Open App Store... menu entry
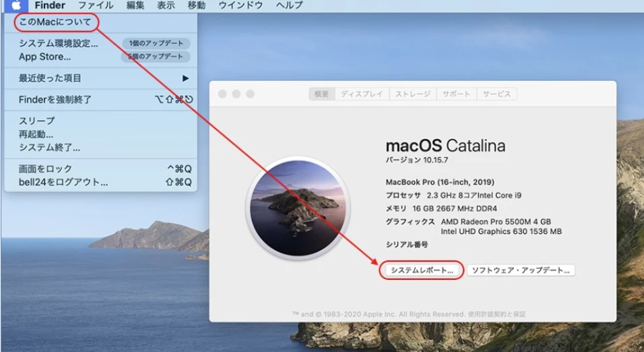Viewport: 644px width, 352px height. (x=44, y=57)
